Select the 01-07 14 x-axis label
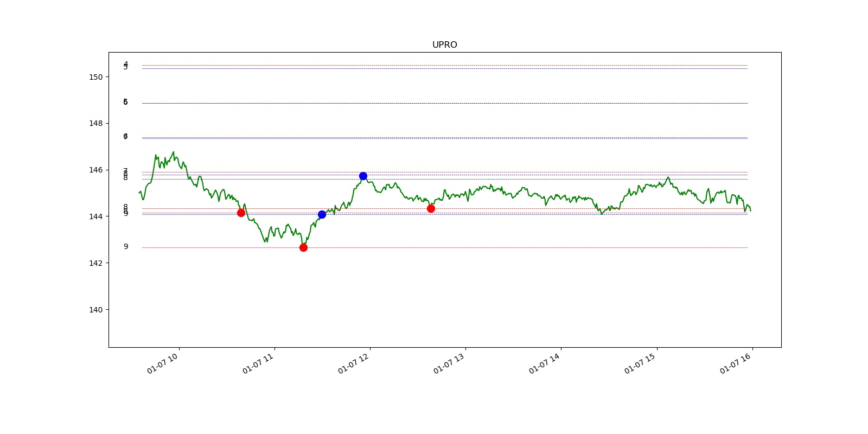 pyautogui.click(x=545, y=363)
